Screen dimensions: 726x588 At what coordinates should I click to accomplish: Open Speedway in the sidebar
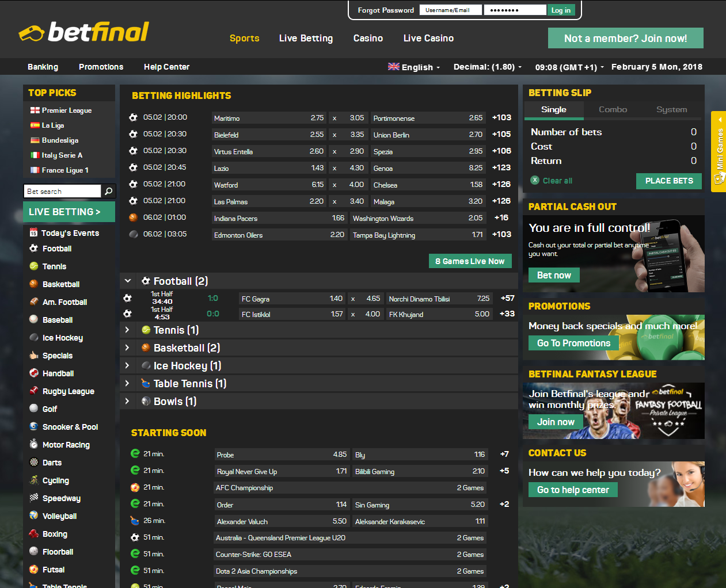click(61, 498)
